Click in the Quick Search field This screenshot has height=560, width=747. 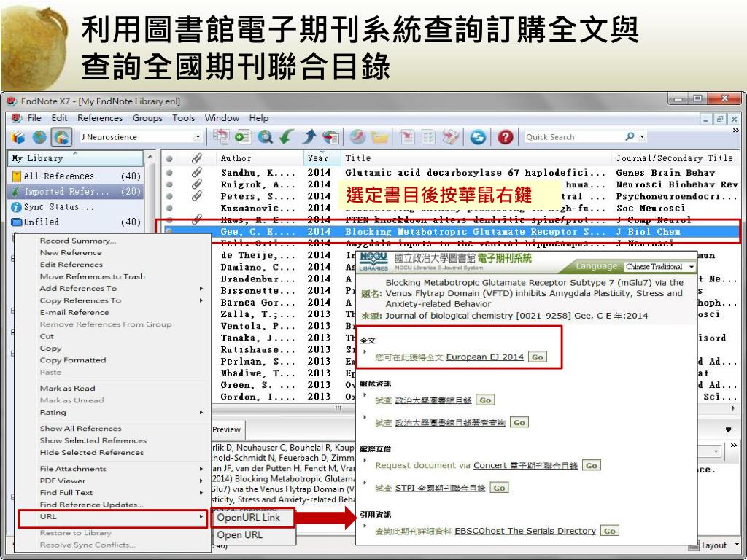[573, 137]
